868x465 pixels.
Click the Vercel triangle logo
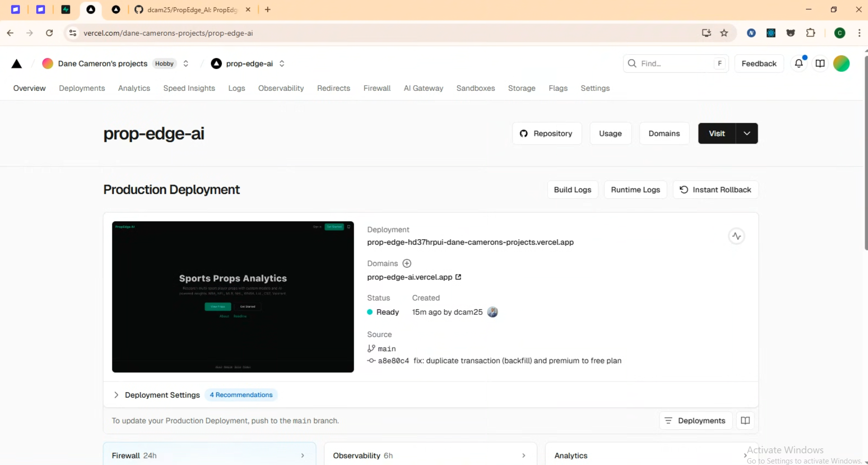(17, 64)
